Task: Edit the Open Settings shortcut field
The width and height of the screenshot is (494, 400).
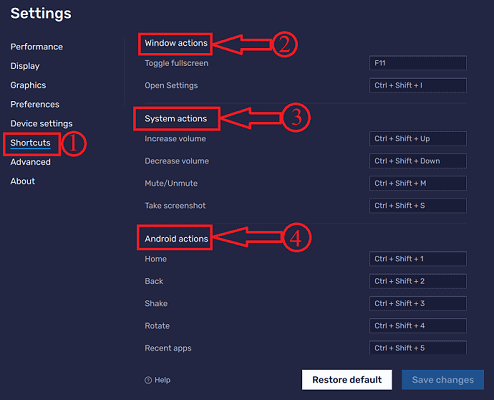Action: click(x=418, y=85)
